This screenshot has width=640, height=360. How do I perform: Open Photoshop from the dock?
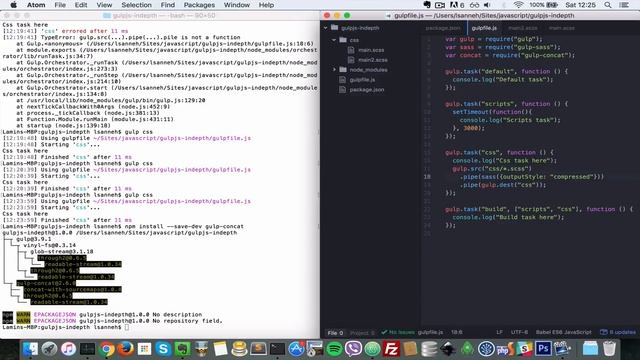pos(543,349)
